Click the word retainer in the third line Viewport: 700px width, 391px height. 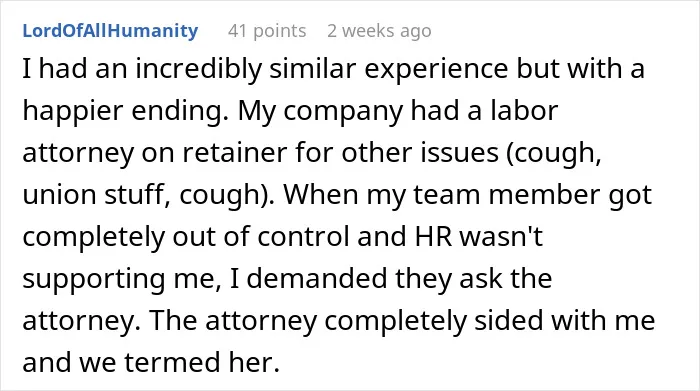[235, 152]
